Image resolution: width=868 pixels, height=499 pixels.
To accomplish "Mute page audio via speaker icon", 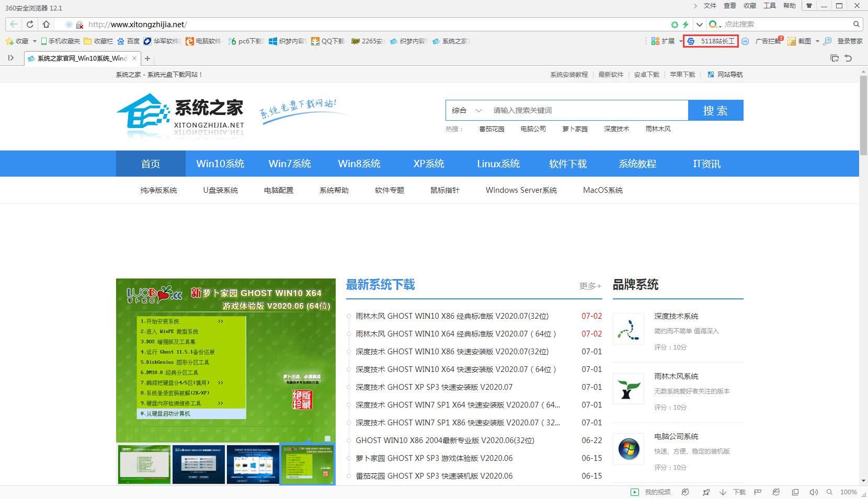I will click(814, 492).
